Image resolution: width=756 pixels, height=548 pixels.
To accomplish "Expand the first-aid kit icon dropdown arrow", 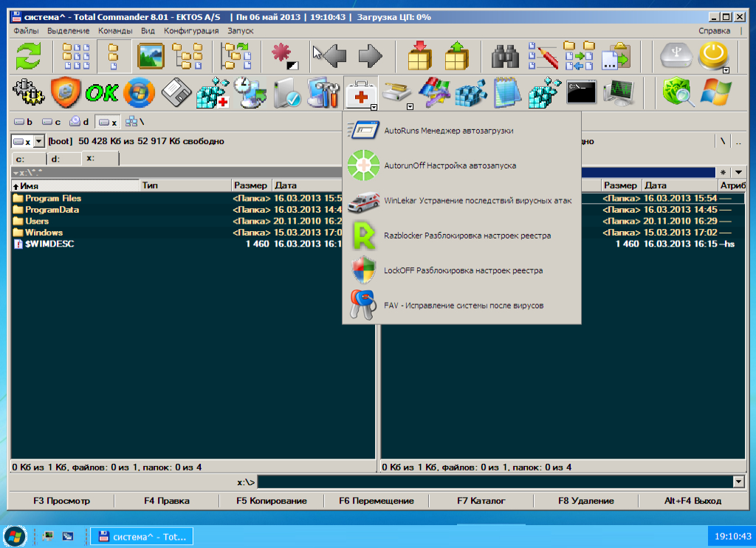I will click(x=374, y=108).
